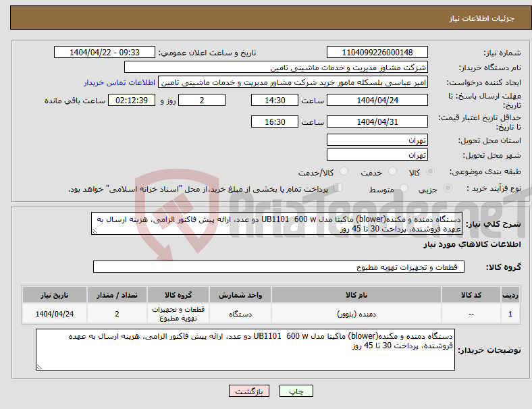The image size is (532, 409).
Task: Click remaining days field showing 2
Action: pyautogui.click(x=202, y=101)
